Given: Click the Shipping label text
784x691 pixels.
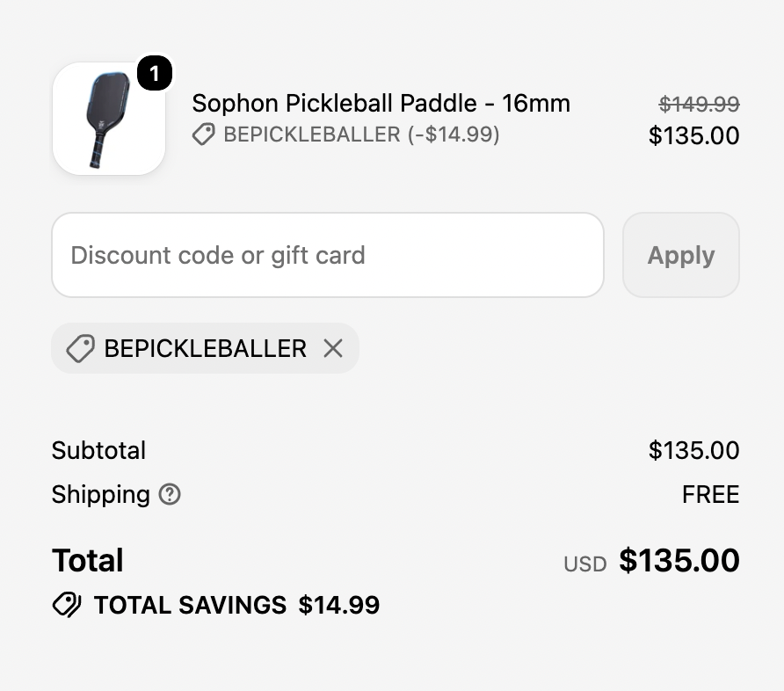Looking at the screenshot, I should click(101, 494).
